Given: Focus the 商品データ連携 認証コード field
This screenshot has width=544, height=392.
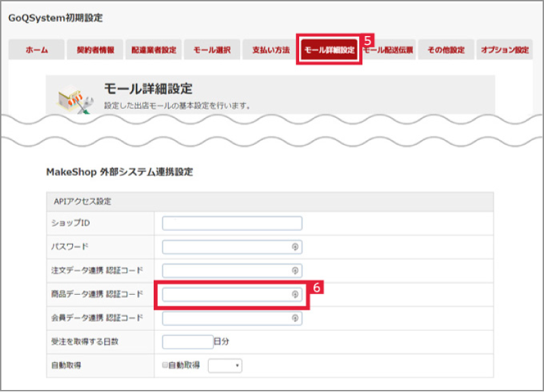Looking at the screenshot, I should (x=232, y=294).
